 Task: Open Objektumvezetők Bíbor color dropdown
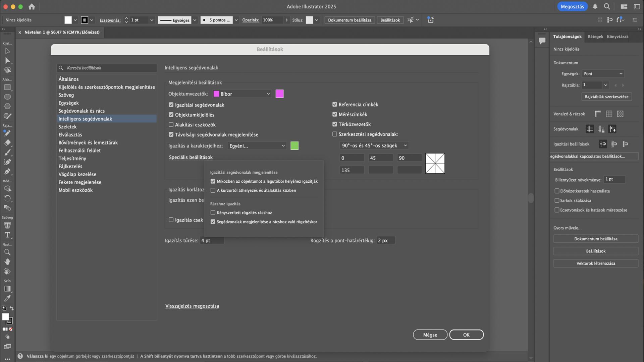point(242,94)
